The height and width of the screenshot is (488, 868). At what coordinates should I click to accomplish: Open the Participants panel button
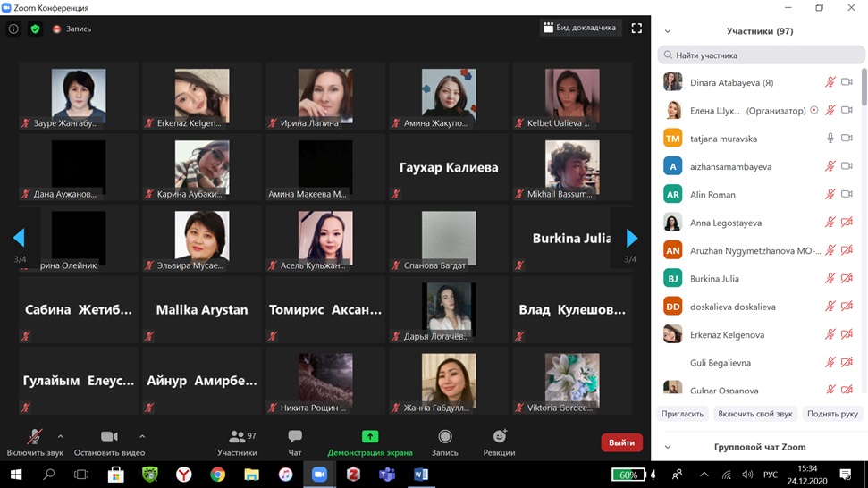(237, 442)
